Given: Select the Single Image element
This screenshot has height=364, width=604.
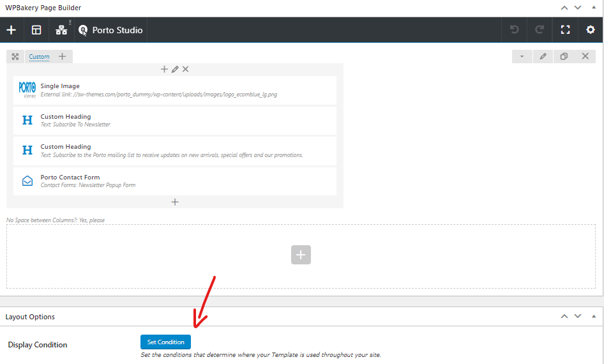Looking at the screenshot, I should click(x=175, y=90).
